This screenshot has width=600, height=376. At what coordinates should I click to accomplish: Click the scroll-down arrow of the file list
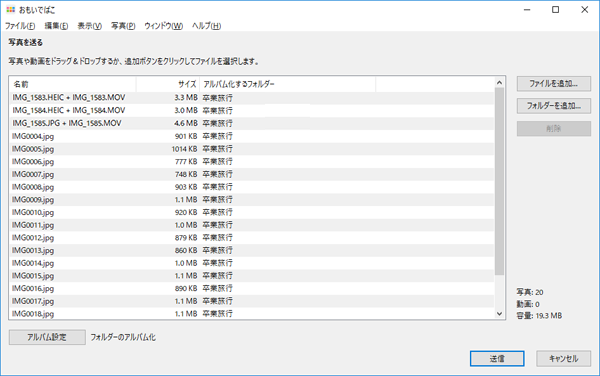pyautogui.click(x=499, y=314)
